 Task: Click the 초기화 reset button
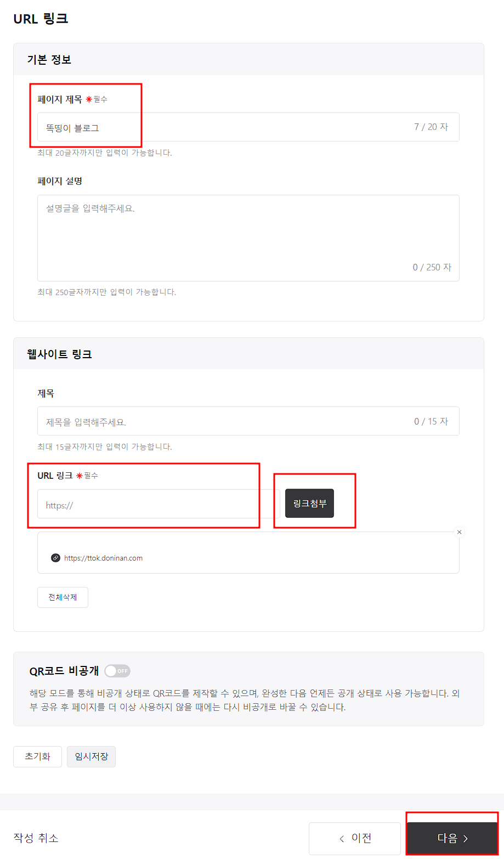[x=37, y=756]
